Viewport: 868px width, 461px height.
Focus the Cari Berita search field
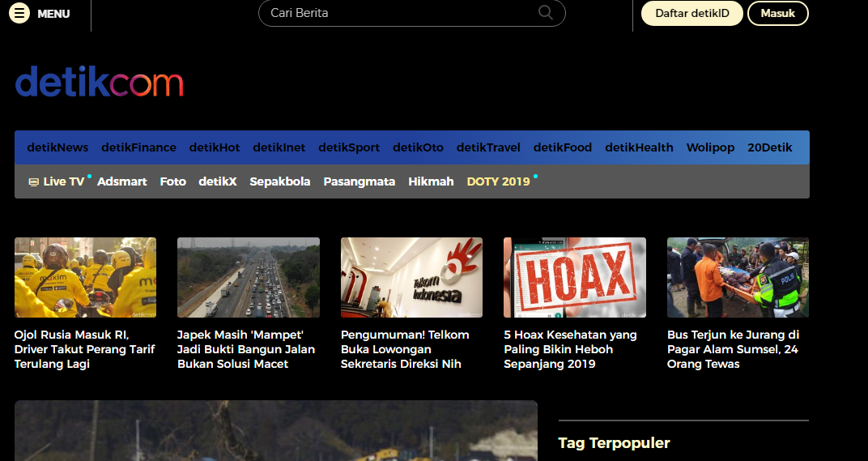pyautogui.click(x=412, y=13)
